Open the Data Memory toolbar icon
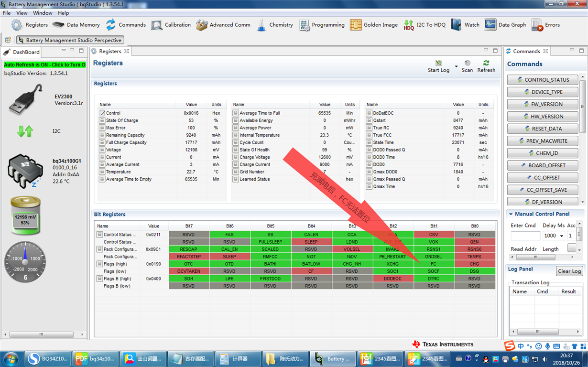The height and width of the screenshot is (367, 588). click(58, 25)
